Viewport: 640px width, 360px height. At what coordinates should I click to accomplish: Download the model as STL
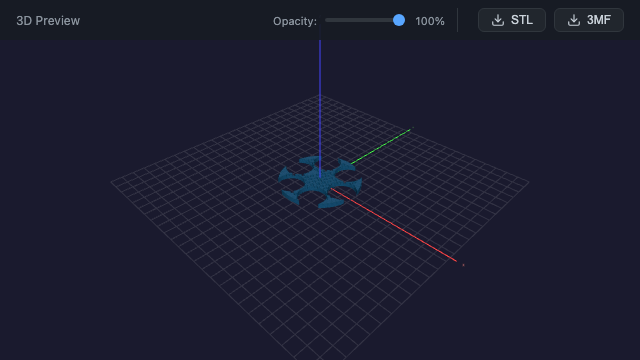[x=512, y=20]
